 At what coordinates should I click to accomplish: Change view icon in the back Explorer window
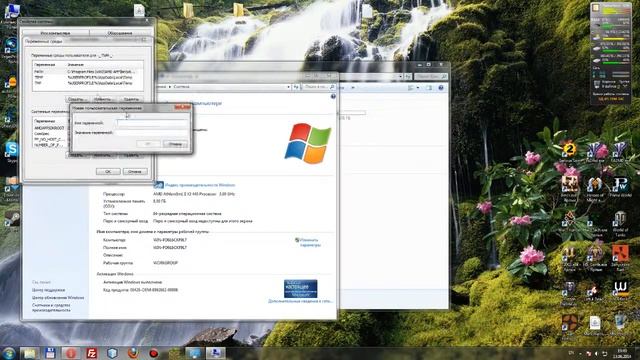click(411, 88)
